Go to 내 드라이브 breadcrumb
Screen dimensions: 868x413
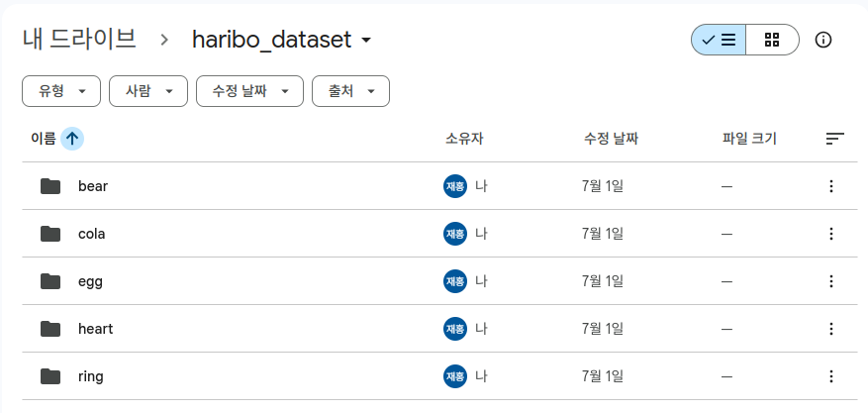pos(79,40)
